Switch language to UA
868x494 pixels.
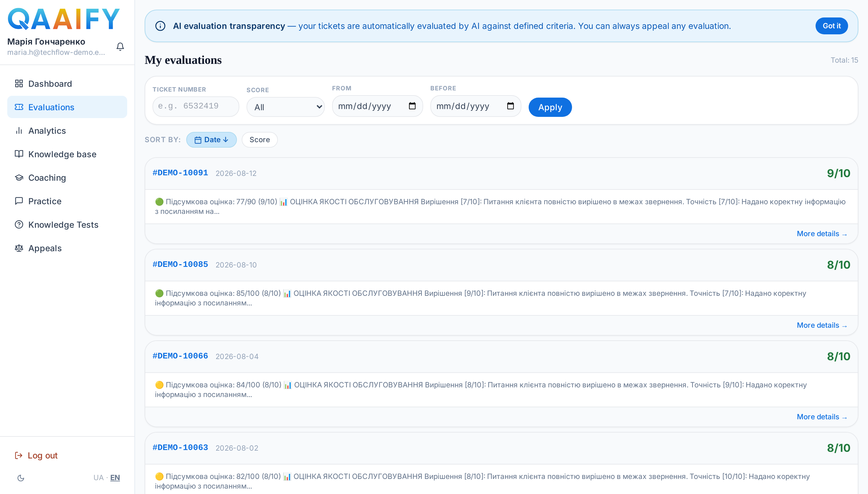click(x=99, y=477)
